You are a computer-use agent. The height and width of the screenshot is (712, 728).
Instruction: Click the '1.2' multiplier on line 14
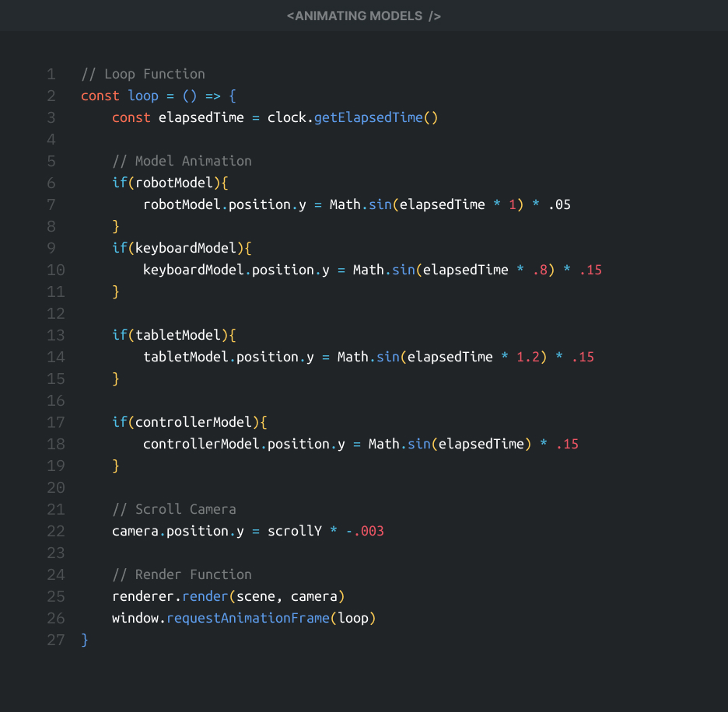coord(528,357)
